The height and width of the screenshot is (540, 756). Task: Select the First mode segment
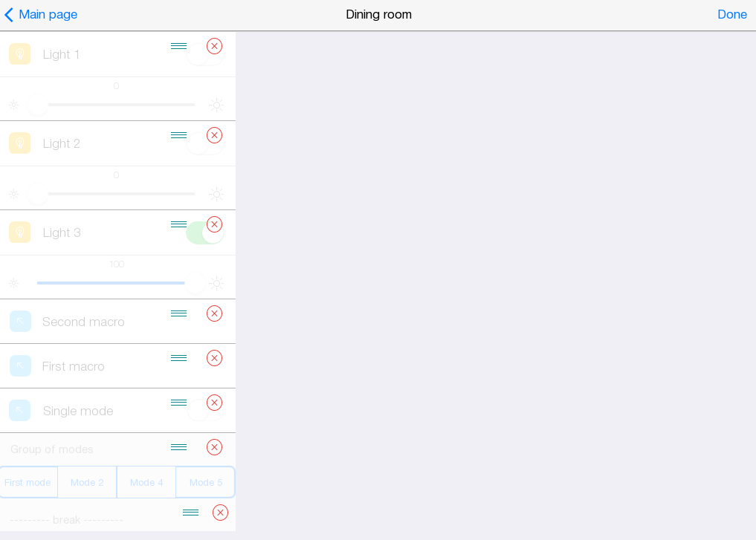click(x=28, y=482)
